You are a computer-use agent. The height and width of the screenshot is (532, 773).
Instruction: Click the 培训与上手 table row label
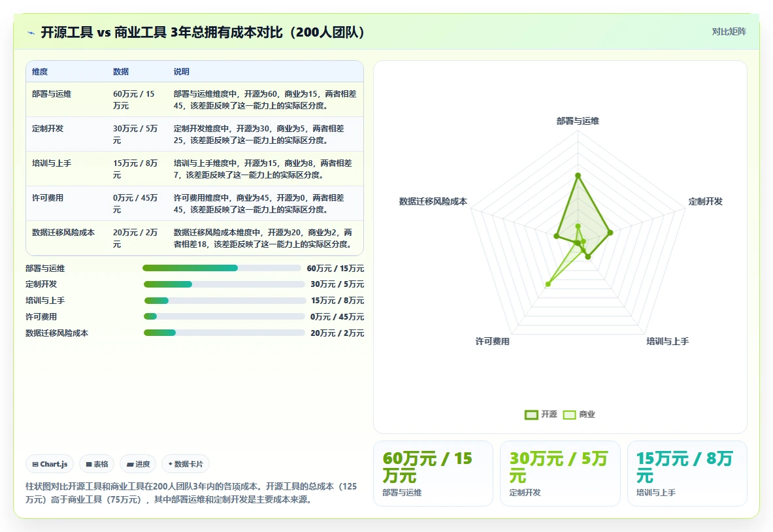point(52,163)
